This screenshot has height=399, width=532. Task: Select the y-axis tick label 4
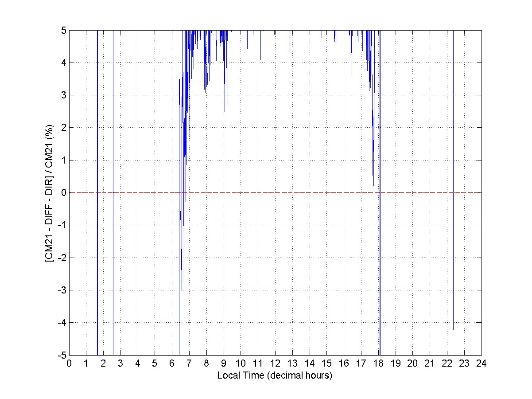click(x=64, y=63)
